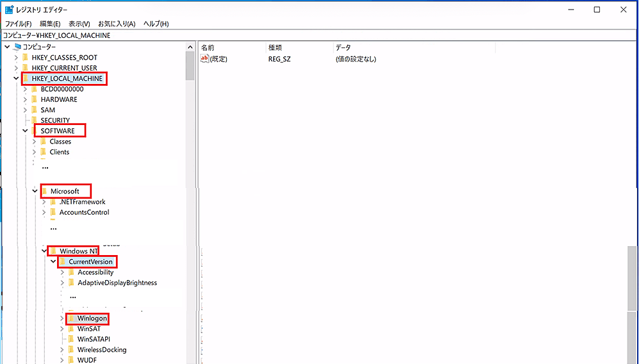Open the 編集(E) menu
This screenshot has width=641, height=364.
[x=50, y=24]
